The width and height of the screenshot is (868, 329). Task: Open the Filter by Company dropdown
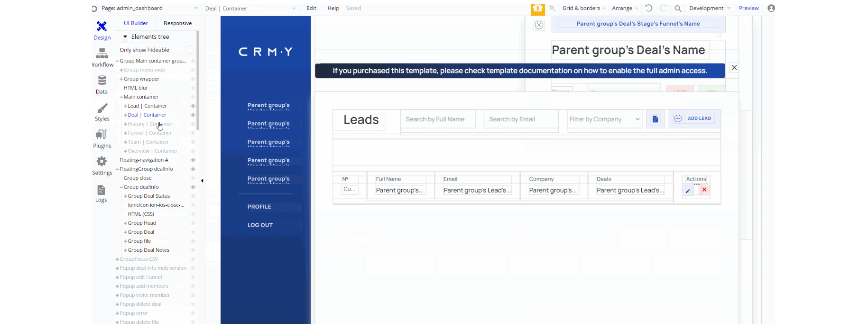click(x=604, y=119)
